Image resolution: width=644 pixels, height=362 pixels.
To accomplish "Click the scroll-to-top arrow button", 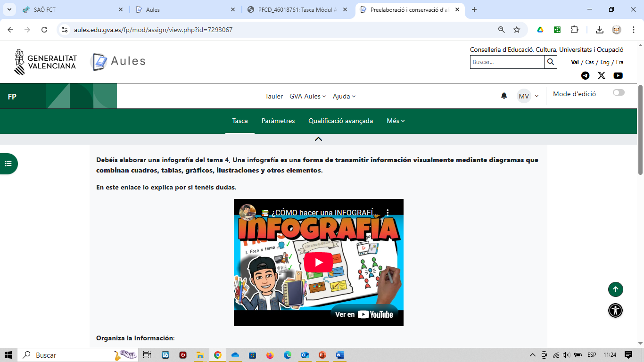I will click(x=615, y=289).
